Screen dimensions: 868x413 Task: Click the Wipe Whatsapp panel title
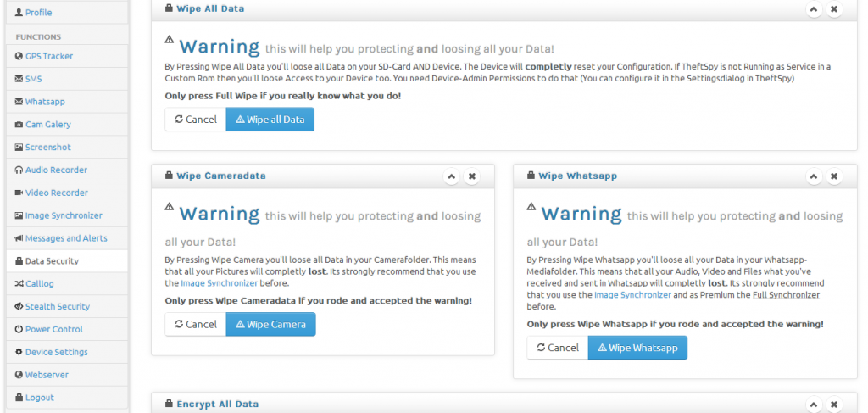point(577,176)
